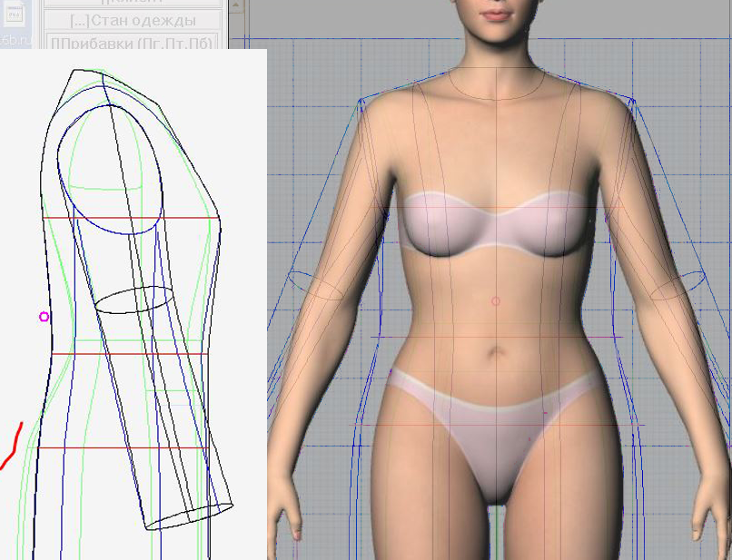Select the small circle marker on mannequin's abdomen
The width and height of the screenshot is (732, 560).
click(x=496, y=301)
